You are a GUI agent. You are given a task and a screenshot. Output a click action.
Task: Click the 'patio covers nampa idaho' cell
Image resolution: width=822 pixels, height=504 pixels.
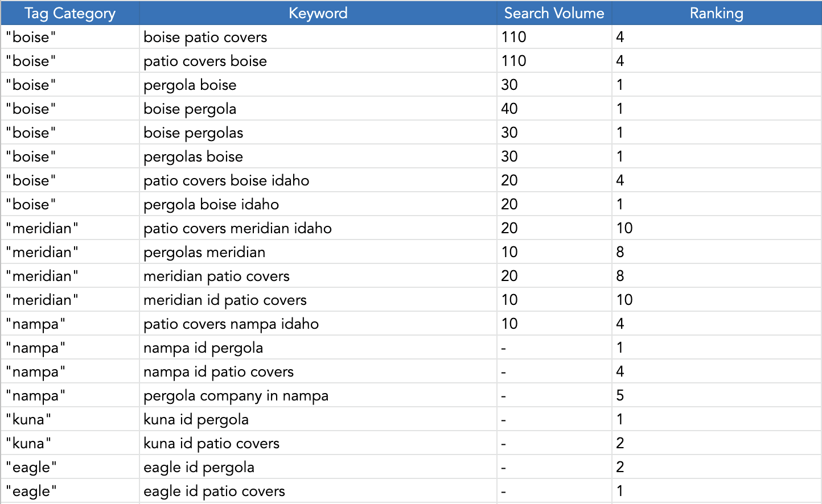pyautogui.click(x=318, y=324)
